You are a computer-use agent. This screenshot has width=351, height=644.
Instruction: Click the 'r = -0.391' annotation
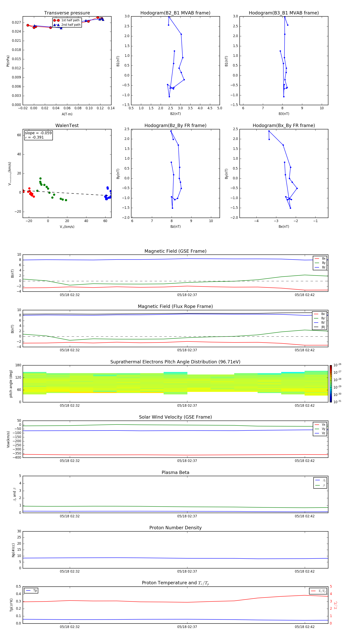[x=35, y=137]
